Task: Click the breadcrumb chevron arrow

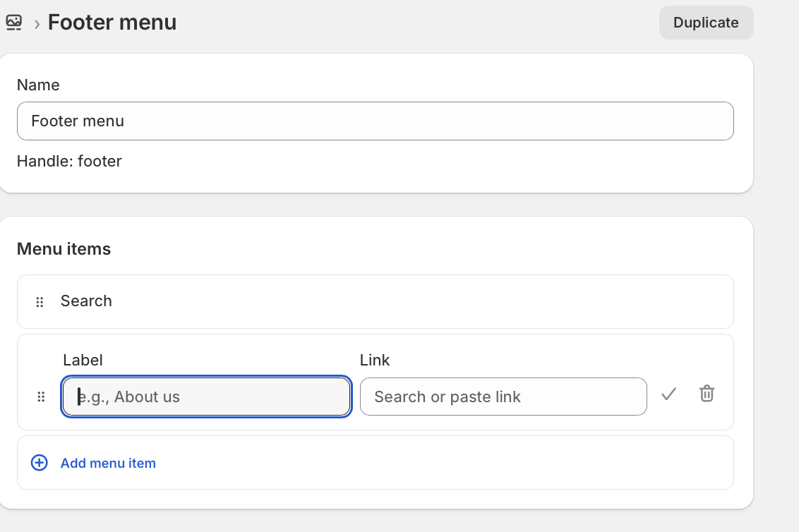Action: (x=37, y=24)
